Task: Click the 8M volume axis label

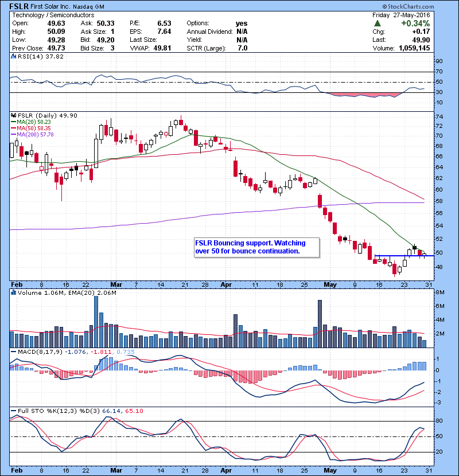Action: (440, 292)
